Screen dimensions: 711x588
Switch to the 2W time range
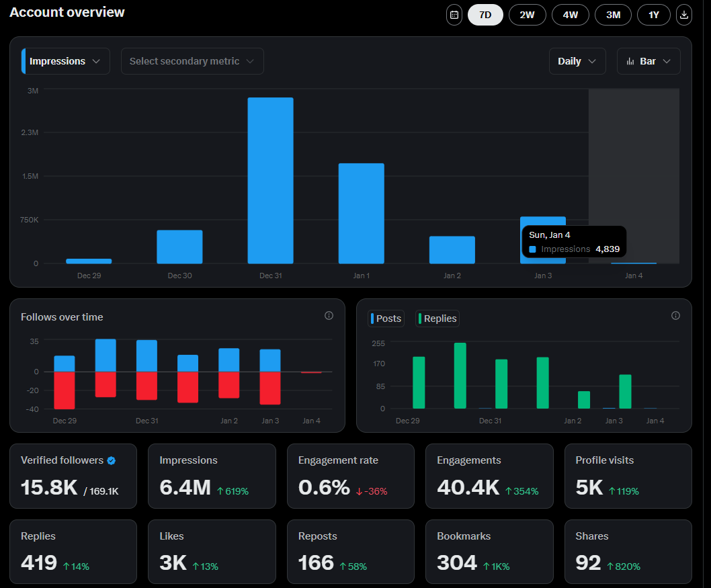528,15
